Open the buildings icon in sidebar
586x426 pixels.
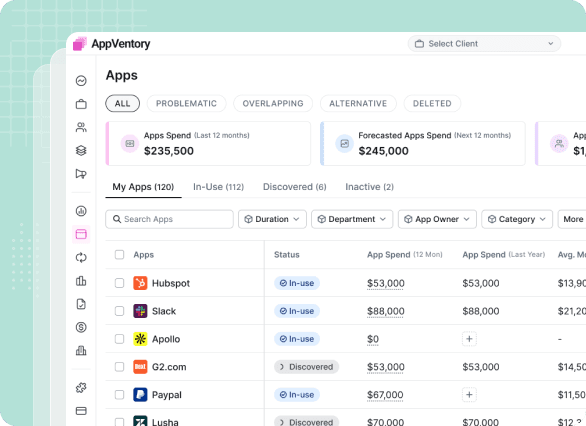(x=81, y=351)
